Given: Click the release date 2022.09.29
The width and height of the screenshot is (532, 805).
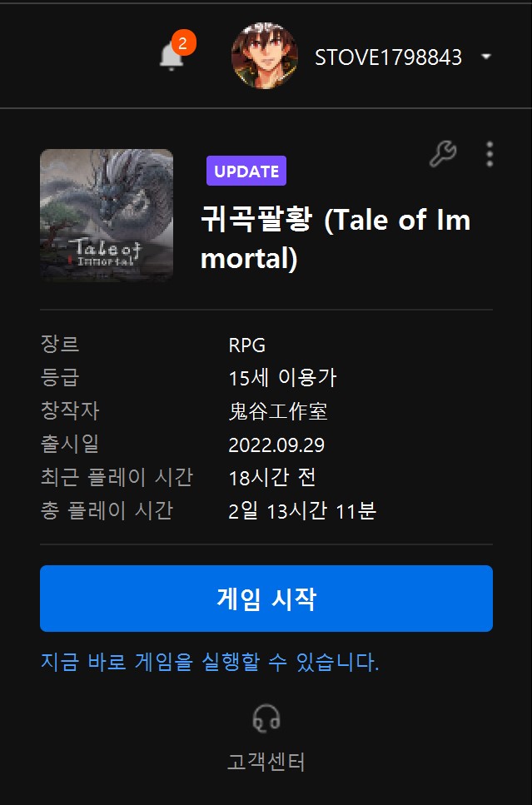Looking at the screenshot, I should [276, 445].
